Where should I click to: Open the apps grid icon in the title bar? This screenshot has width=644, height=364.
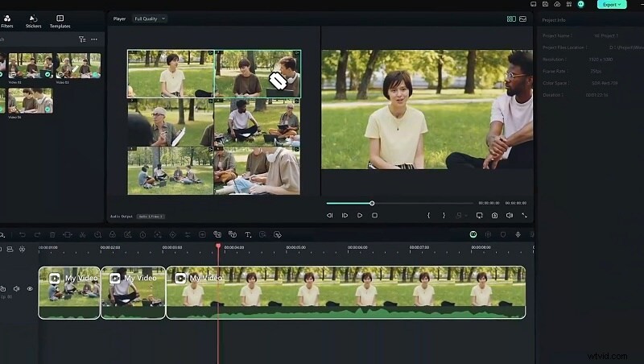coord(569,4)
